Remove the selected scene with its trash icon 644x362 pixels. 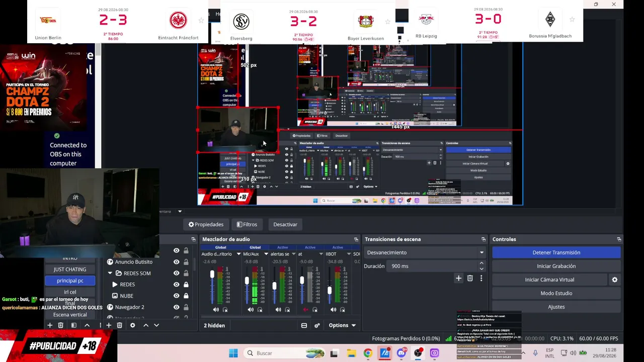61,325
